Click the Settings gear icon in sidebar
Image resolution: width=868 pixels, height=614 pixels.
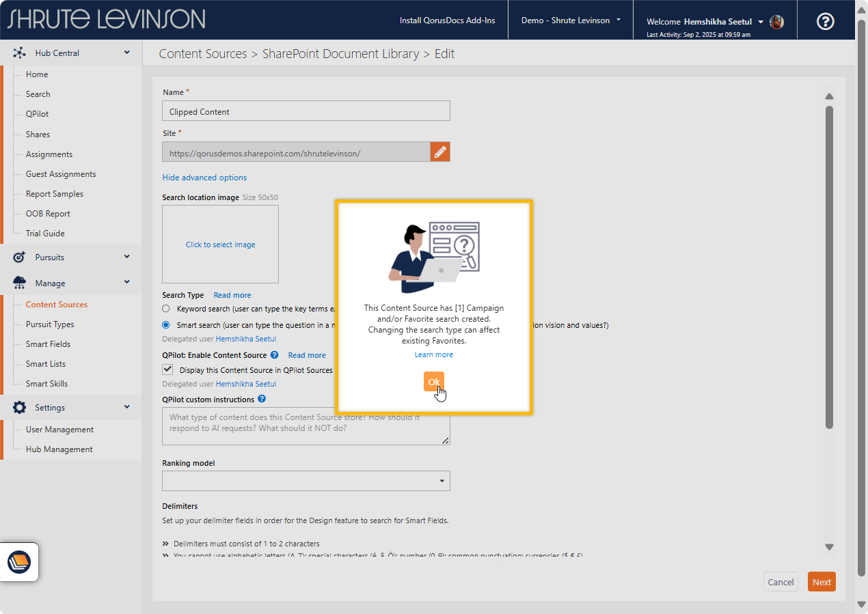(19, 407)
